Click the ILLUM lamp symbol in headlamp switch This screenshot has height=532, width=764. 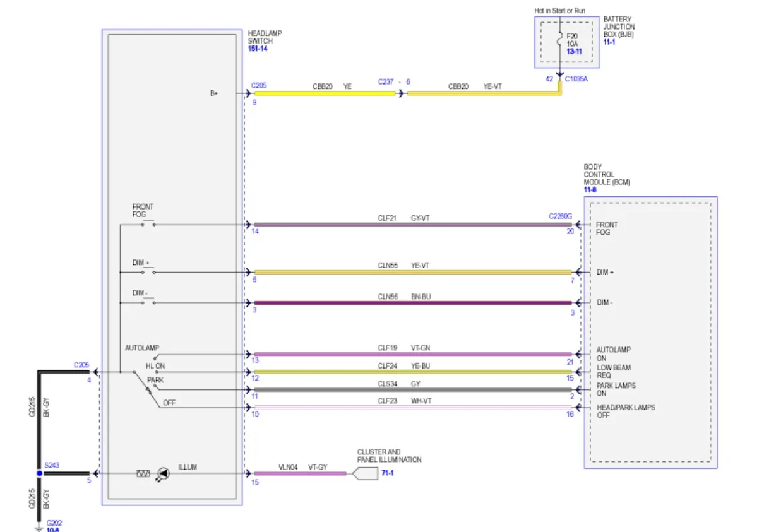tap(163, 473)
